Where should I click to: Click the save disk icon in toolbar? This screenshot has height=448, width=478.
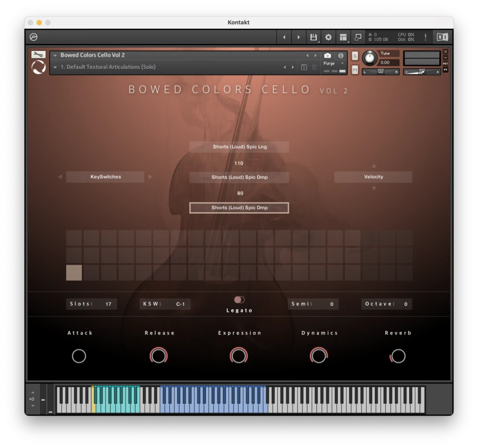(x=313, y=37)
